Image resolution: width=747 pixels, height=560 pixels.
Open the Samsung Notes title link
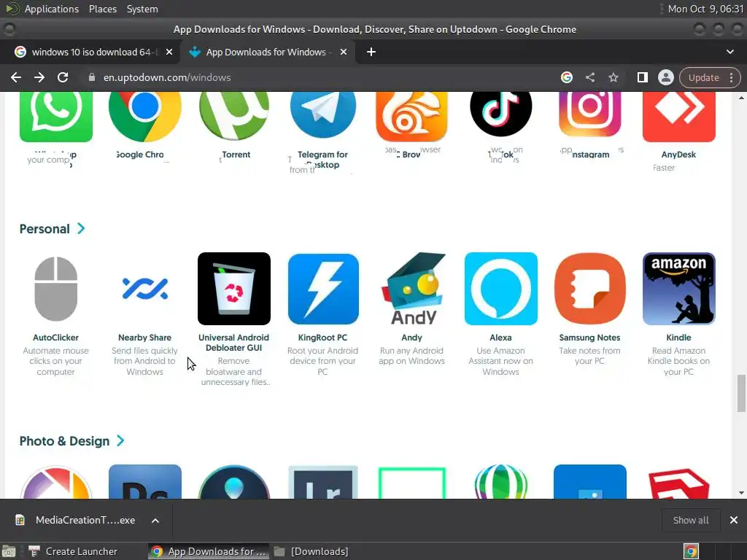coord(589,338)
